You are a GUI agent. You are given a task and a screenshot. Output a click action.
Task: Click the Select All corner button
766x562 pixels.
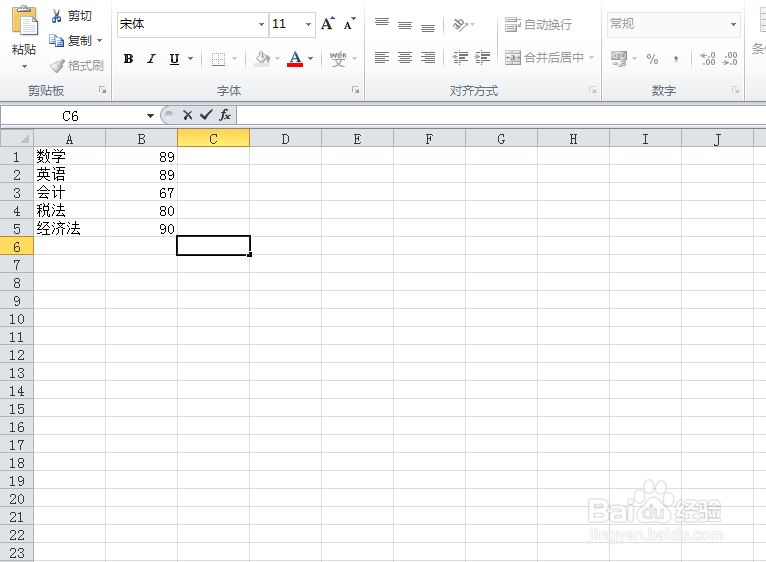[17, 138]
